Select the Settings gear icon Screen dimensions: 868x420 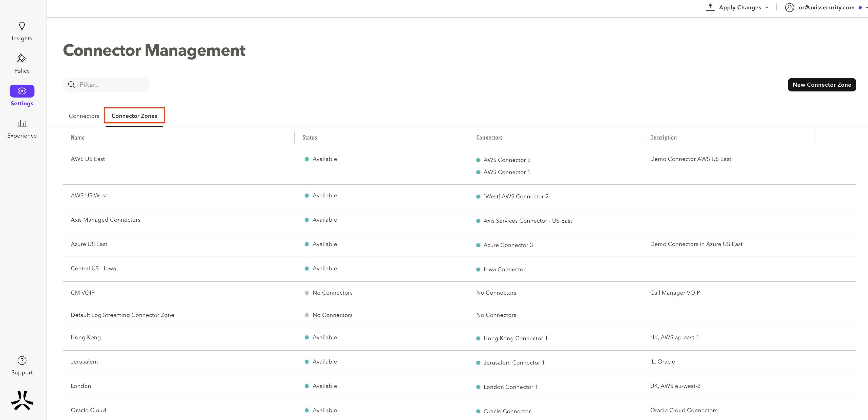[x=22, y=91]
